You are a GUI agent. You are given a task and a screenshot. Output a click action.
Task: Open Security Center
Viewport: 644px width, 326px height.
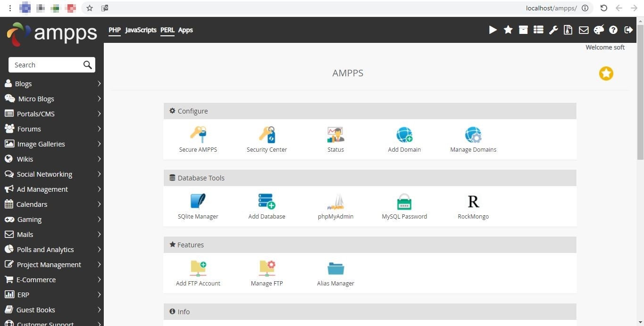tap(267, 135)
